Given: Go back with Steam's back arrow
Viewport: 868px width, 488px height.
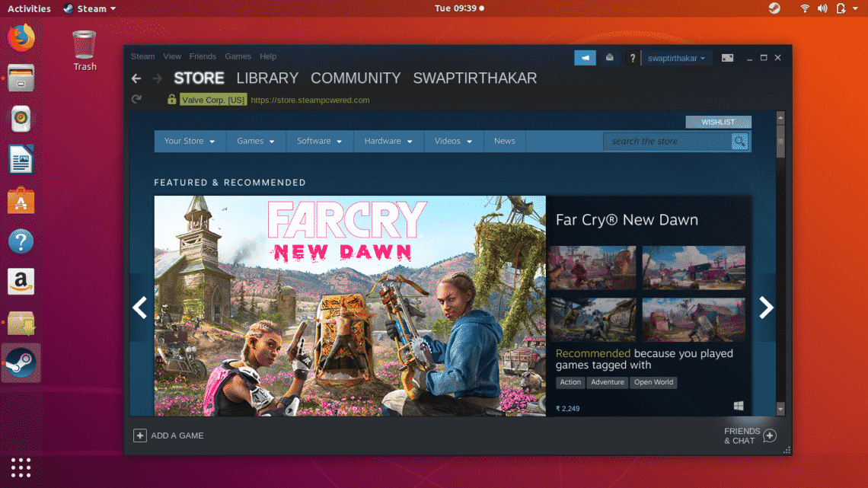Looking at the screenshot, I should coord(136,78).
